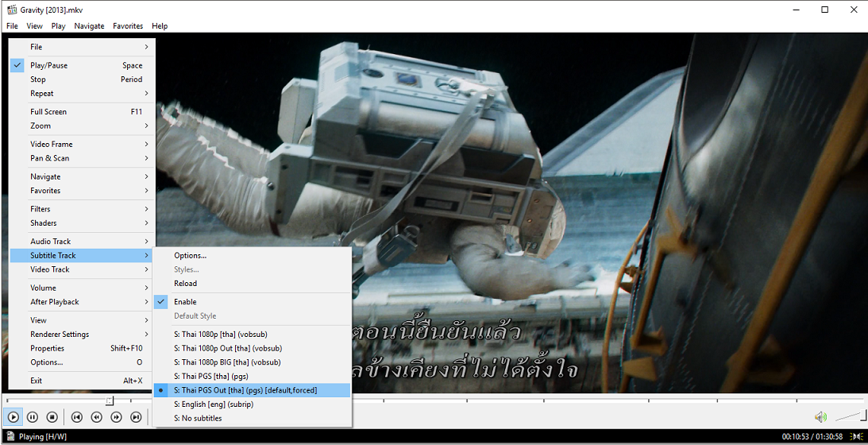Expand Favorites submenu in context menu
Screen dimensions: 868x445
[82, 190]
